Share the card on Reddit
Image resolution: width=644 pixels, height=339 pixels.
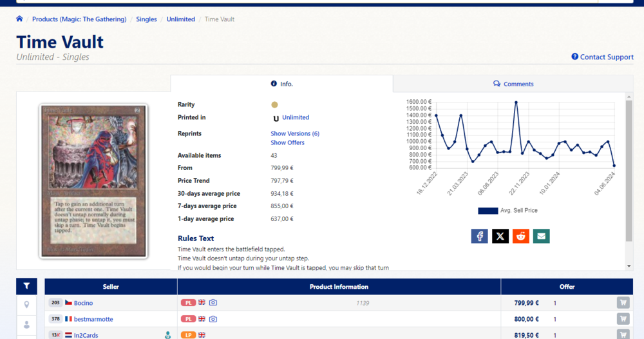point(521,236)
